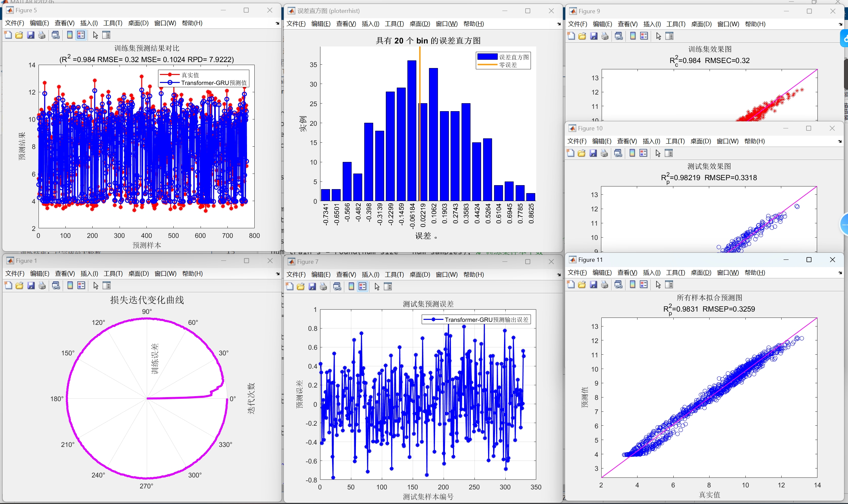Save Figure 7 with toolbar save icon
848x504 pixels.
312,287
